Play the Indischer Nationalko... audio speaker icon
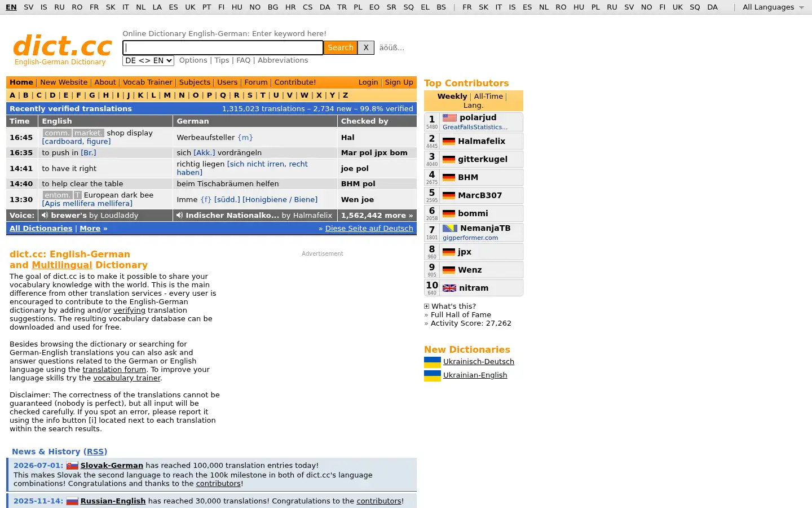The height and width of the screenshot is (508, 812). click(x=179, y=215)
